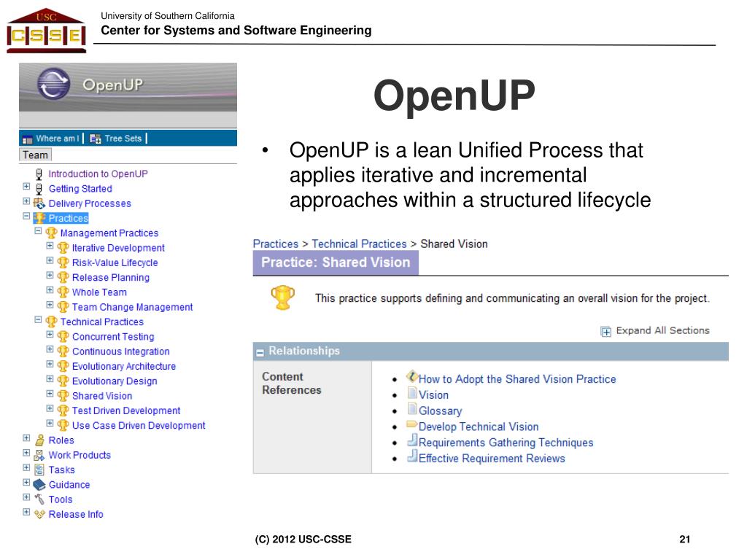Click the Expand All Sections plus icon
Screen dimensions: 747x560
click(605, 332)
